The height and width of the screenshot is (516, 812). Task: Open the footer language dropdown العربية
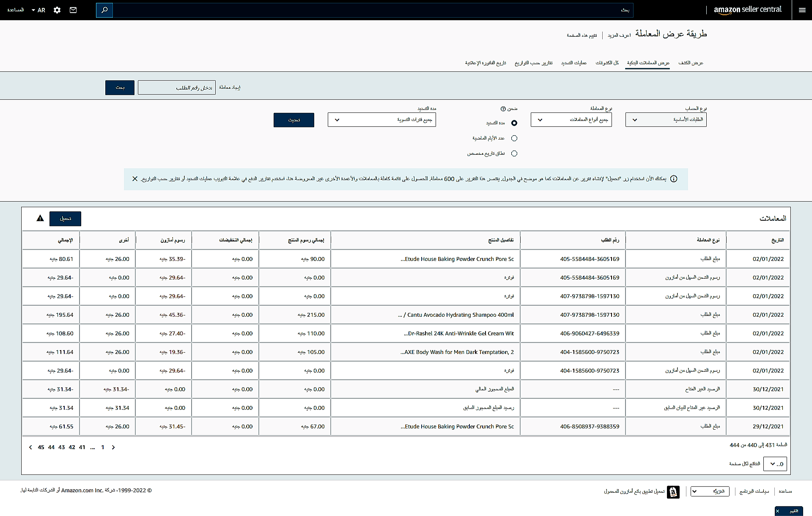click(710, 491)
